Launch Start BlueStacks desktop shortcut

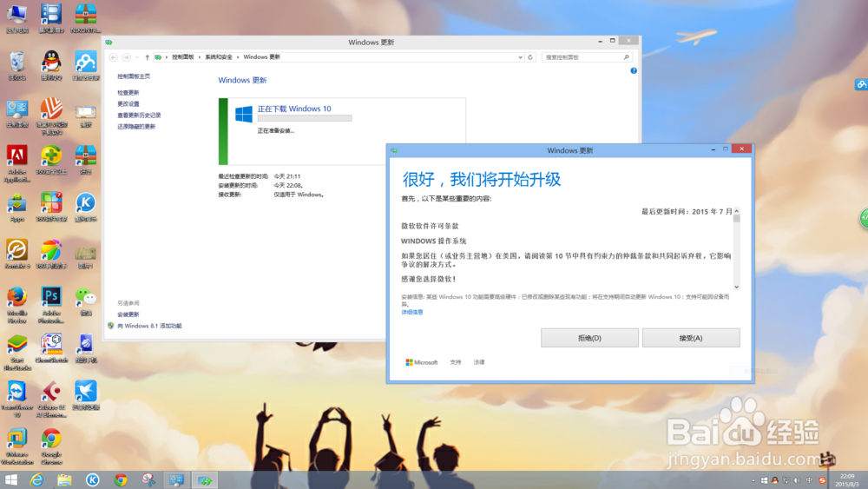tap(17, 352)
